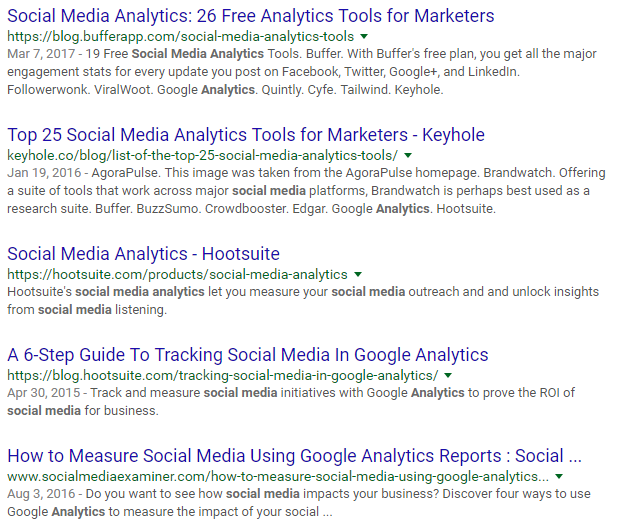Image resolution: width=624 pixels, height=529 pixels.
Task: Click the Aug 3, 2016 snippet text
Action: (299, 503)
